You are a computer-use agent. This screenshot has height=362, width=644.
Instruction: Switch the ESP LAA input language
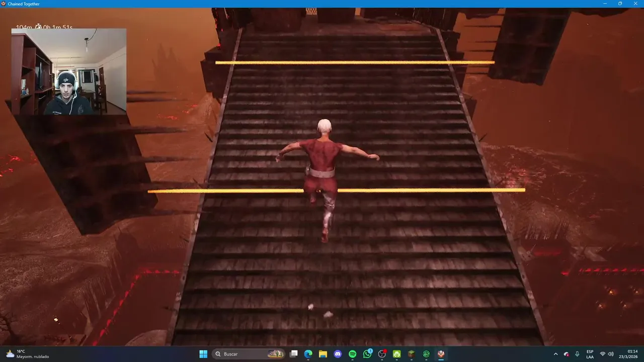pyautogui.click(x=590, y=354)
